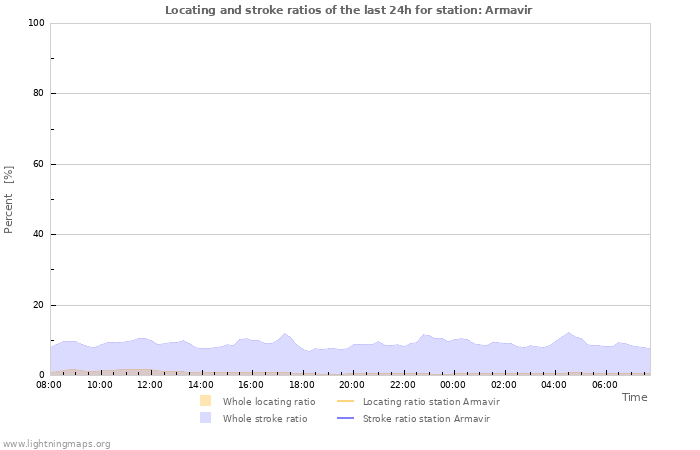Click the 'Percent [%]' y-axis label

point(8,200)
